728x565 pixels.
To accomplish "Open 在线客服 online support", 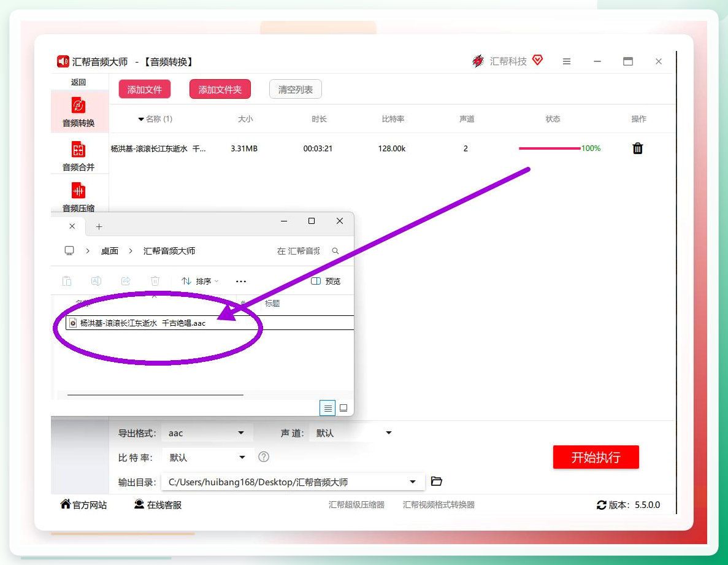I will 158,505.
